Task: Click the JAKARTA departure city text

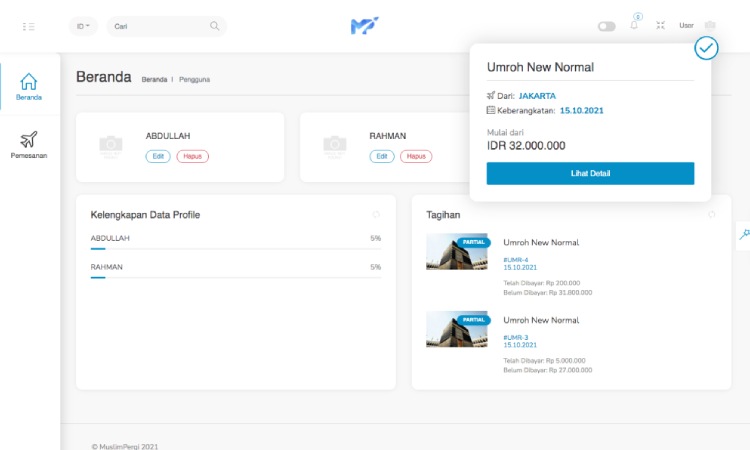Action: coord(537,96)
